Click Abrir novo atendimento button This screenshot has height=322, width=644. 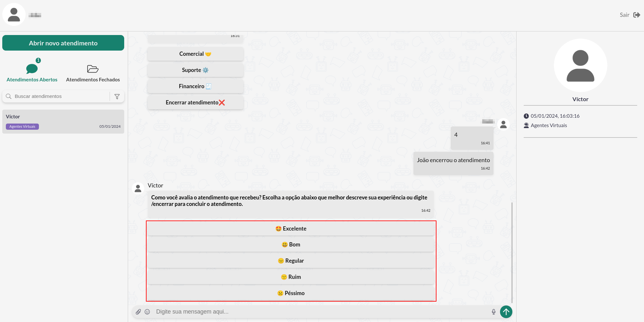pos(63,43)
